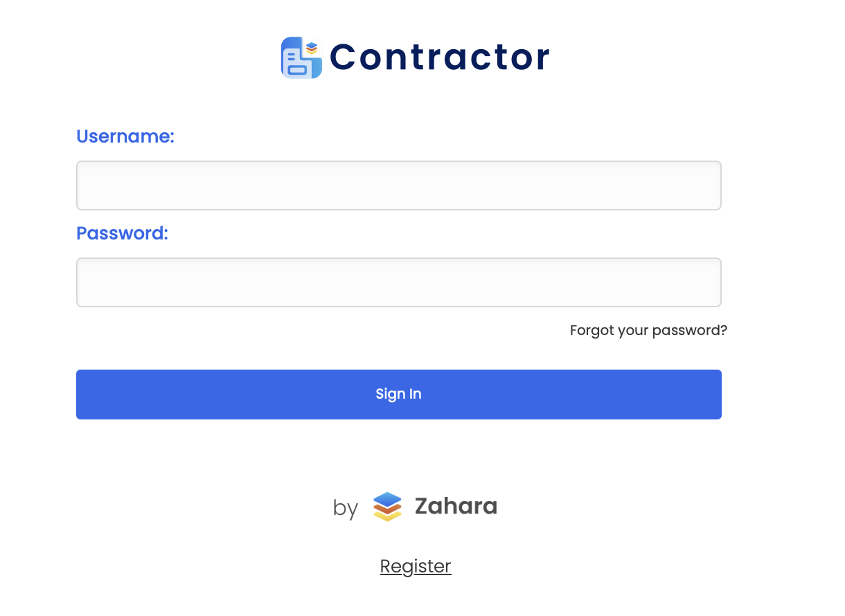Select the document outline inside the app icon
The image size is (845, 616).
pos(295,64)
